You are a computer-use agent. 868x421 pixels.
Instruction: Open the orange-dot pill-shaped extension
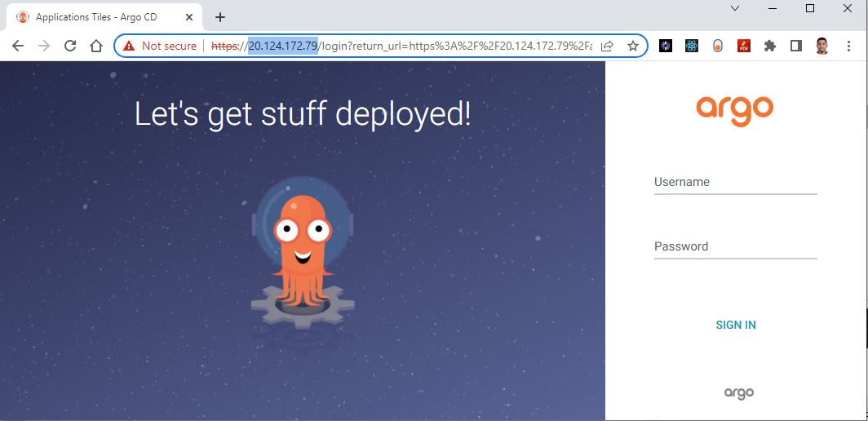tap(717, 46)
